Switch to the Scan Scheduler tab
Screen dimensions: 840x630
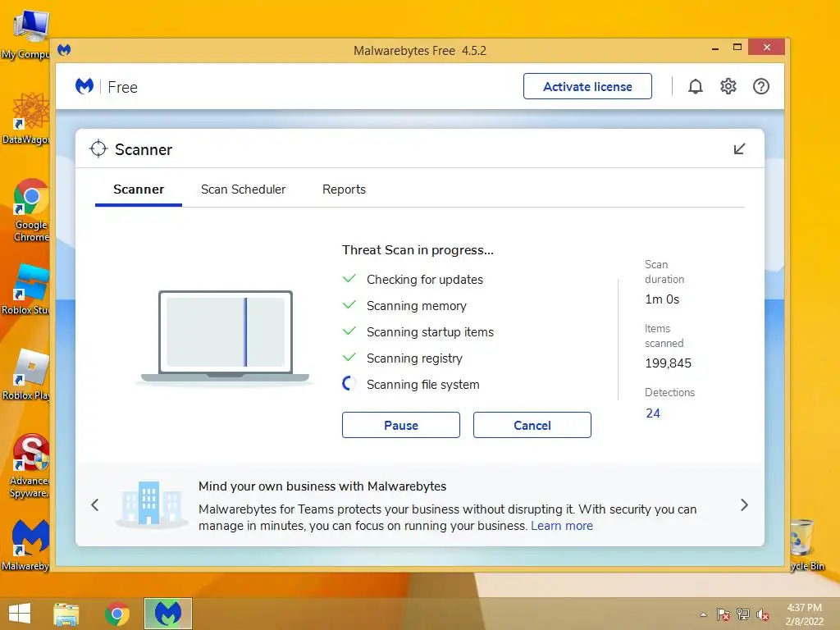243,189
